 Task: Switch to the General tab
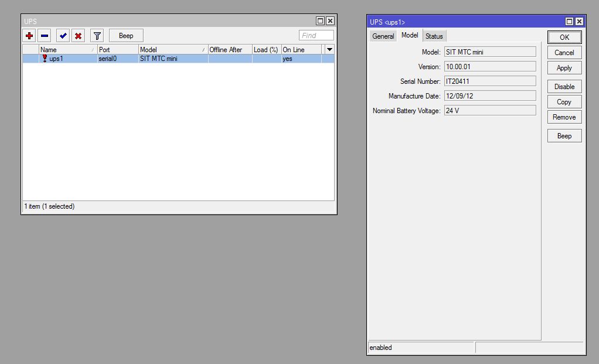coord(383,36)
